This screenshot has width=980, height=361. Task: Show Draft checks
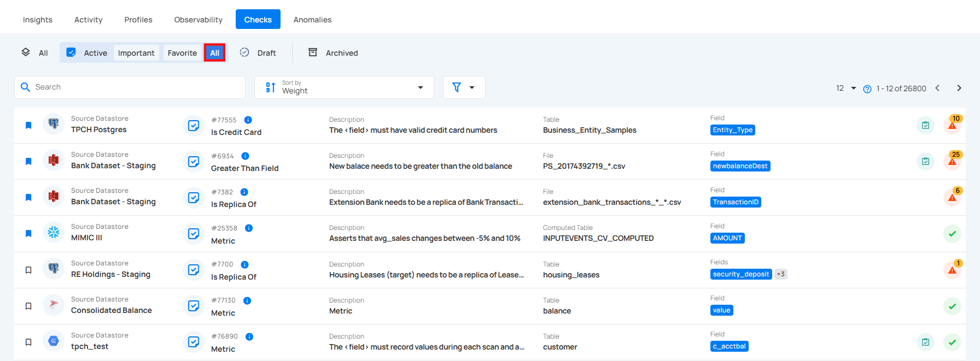(258, 52)
